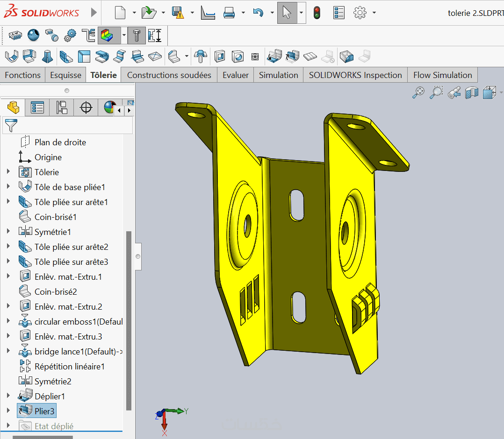Expand the Tôle de base pliée1 feature
Image resolution: width=504 pixels, height=439 pixels.
[8, 187]
